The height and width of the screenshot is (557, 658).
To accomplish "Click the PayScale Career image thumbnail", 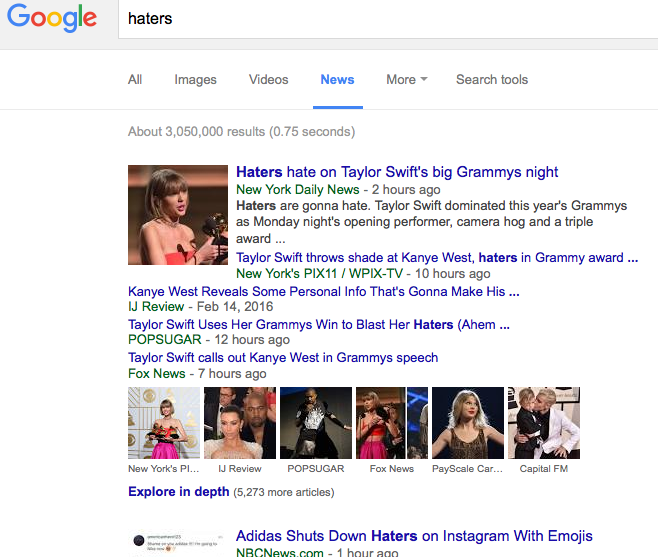I will point(467,423).
